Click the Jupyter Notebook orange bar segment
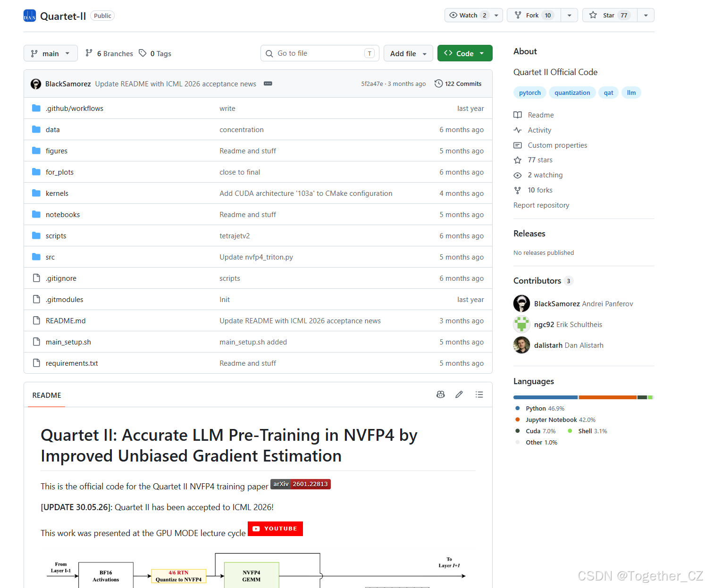This screenshot has height=588, width=705. (608, 397)
